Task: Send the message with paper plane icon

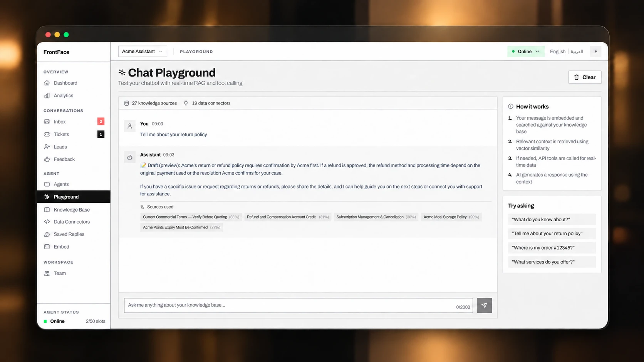Action: click(x=484, y=305)
